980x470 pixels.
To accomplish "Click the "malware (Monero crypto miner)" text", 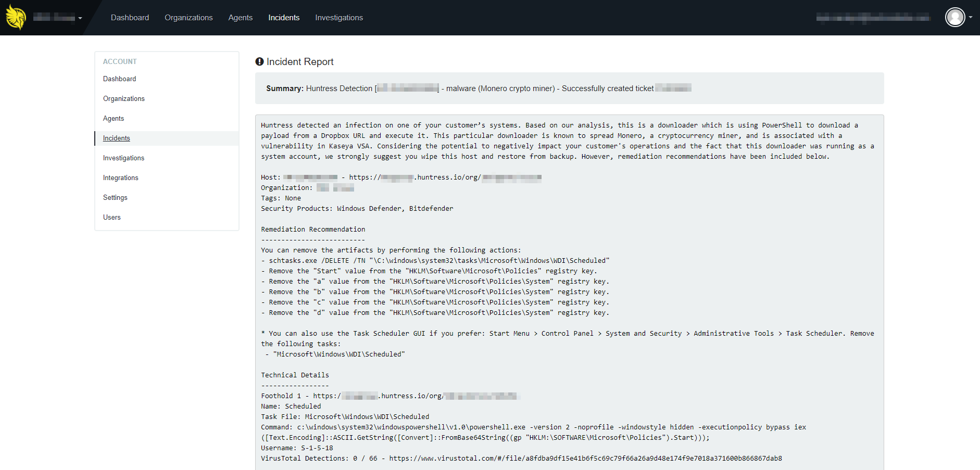I will 500,88.
